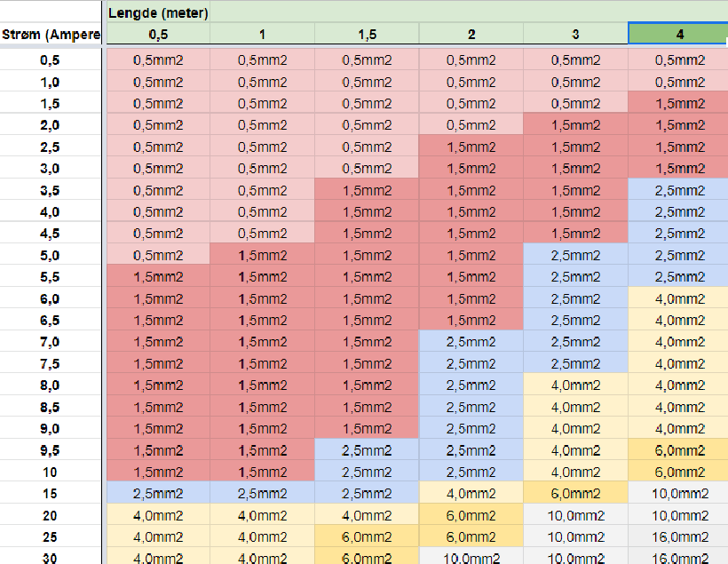728x564 pixels.
Task: Select the current row label '7,5'
Action: point(51,364)
